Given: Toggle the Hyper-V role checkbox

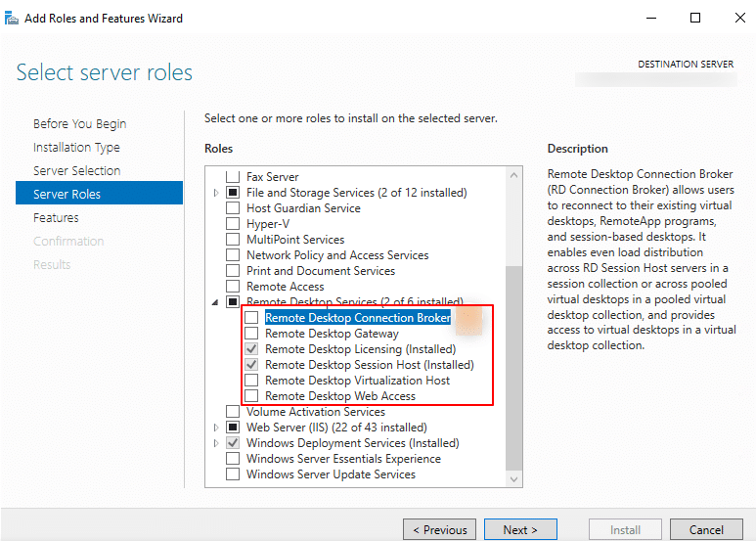Looking at the screenshot, I should [x=233, y=224].
